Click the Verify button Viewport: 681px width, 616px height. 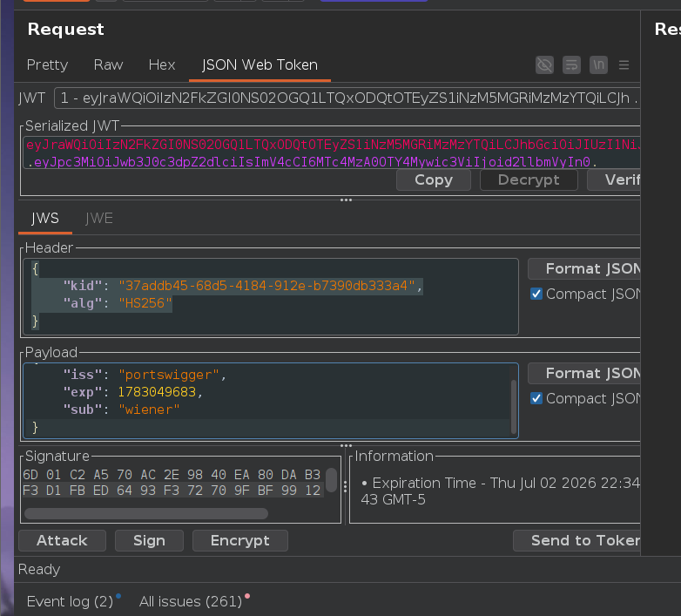pos(614,179)
